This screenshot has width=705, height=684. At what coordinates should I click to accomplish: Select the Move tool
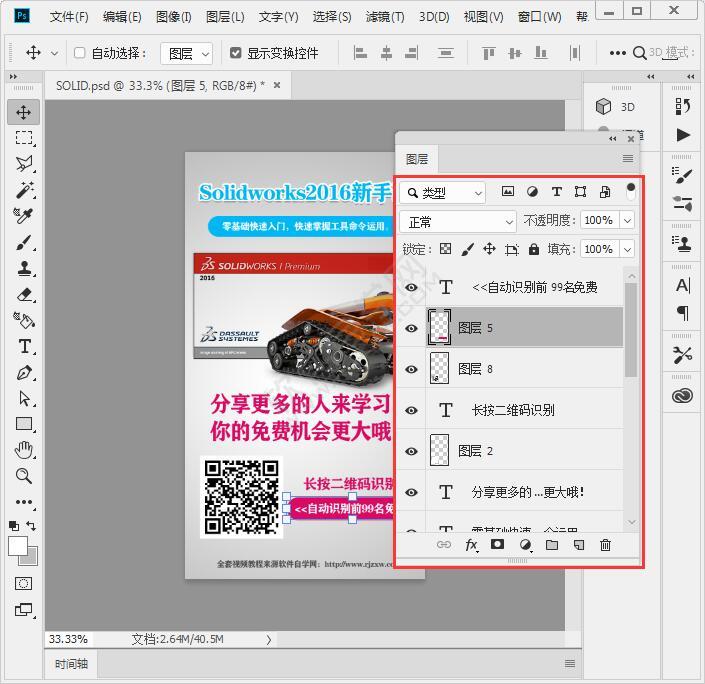(24, 112)
